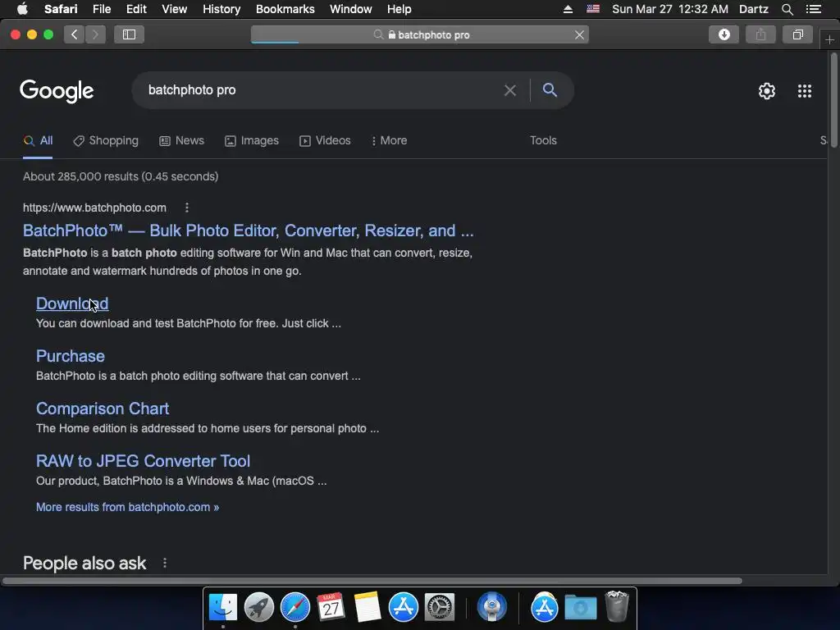Open the Bookmarks menu

tap(285, 9)
